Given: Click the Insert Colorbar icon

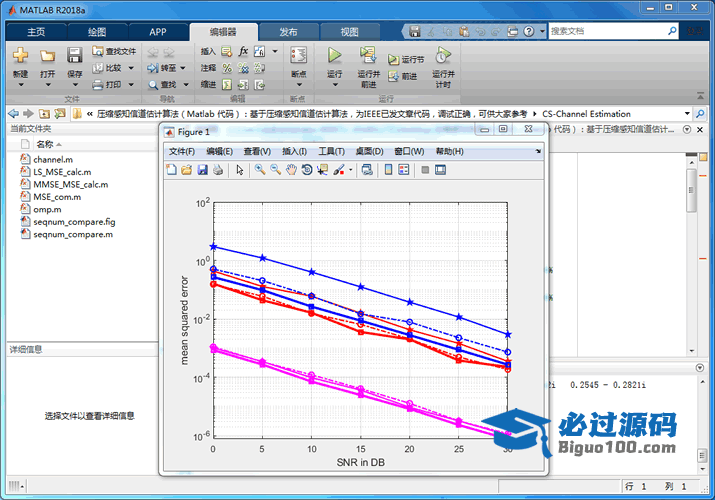Looking at the screenshot, I should pos(388,170).
